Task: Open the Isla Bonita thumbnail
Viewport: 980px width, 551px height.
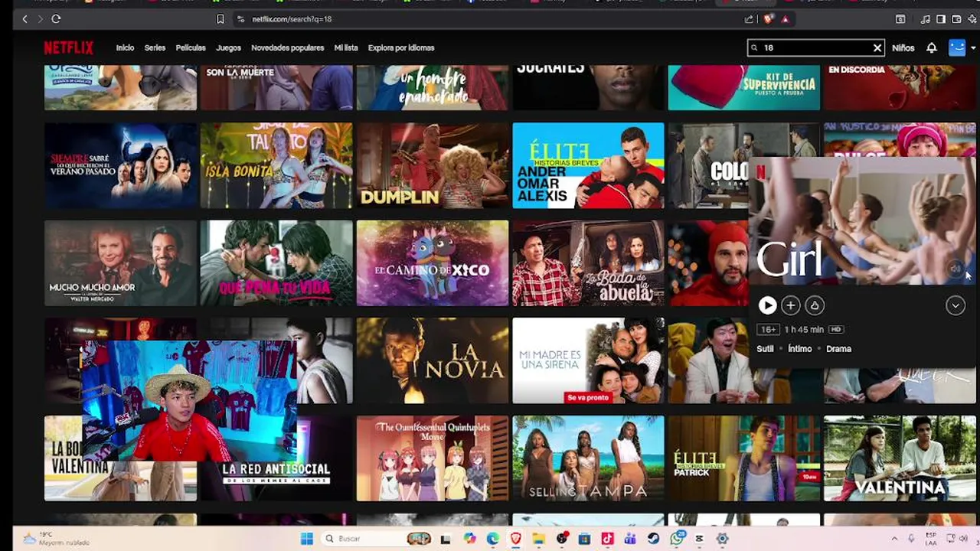Action: tap(276, 165)
